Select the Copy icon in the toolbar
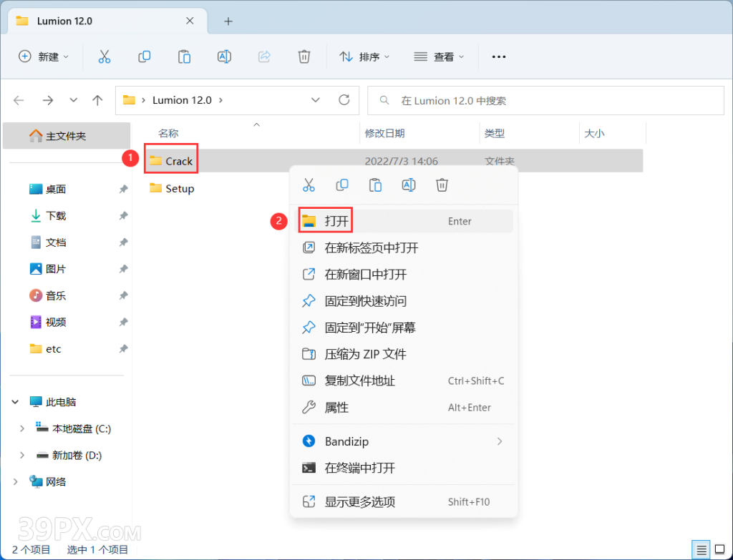Image resolution: width=733 pixels, height=560 pixels. (145, 57)
